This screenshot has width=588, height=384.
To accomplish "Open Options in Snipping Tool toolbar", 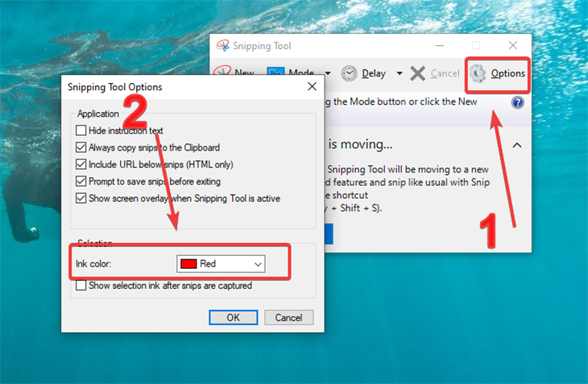I will [497, 74].
